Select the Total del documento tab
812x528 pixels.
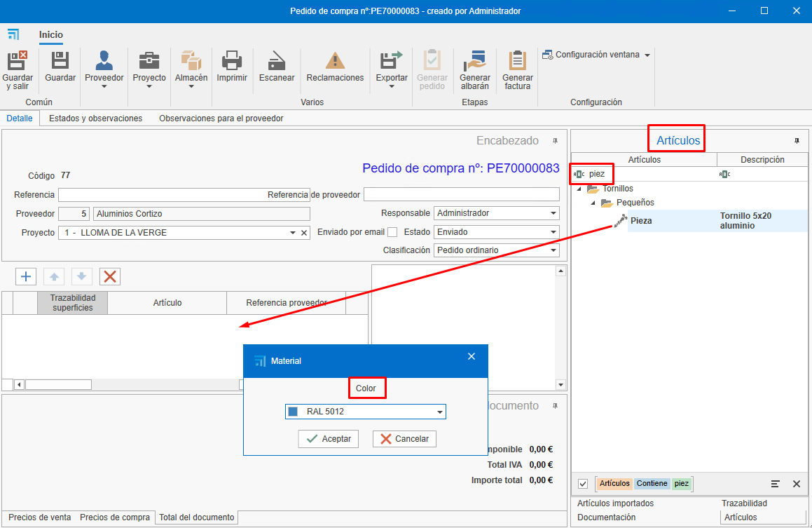[197, 517]
